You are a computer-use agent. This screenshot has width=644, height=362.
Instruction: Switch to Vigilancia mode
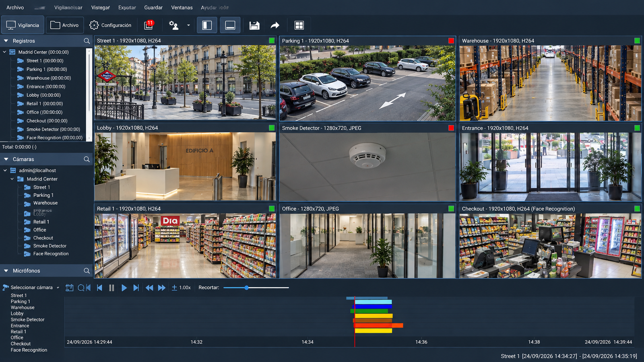[23, 25]
